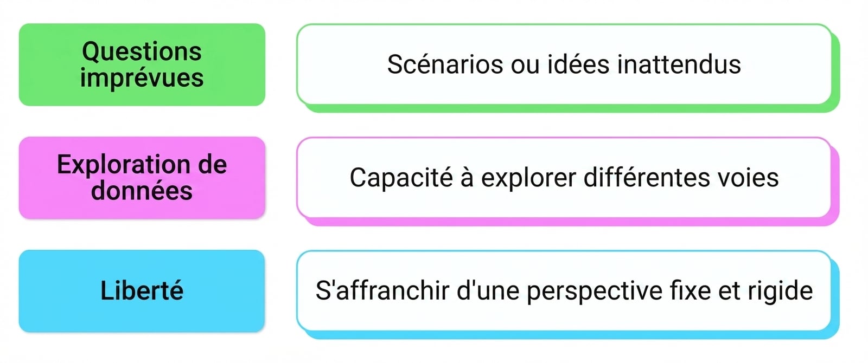
Task: Select the pink Exploration de données box
Action: (x=142, y=178)
